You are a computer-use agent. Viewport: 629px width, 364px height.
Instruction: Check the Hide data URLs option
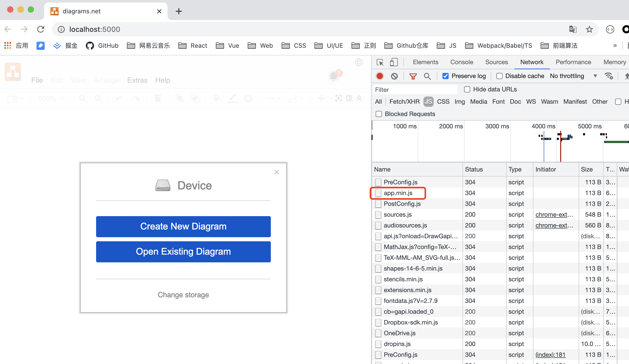click(x=467, y=89)
